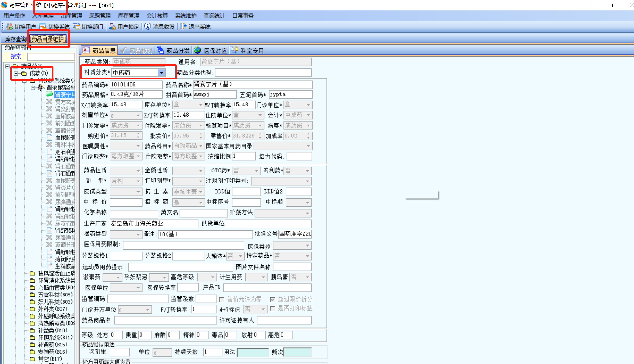The height and width of the screenshot is (364, 634).
Task: Open the 采购管理 menu
Action: (x=100, y=16)
